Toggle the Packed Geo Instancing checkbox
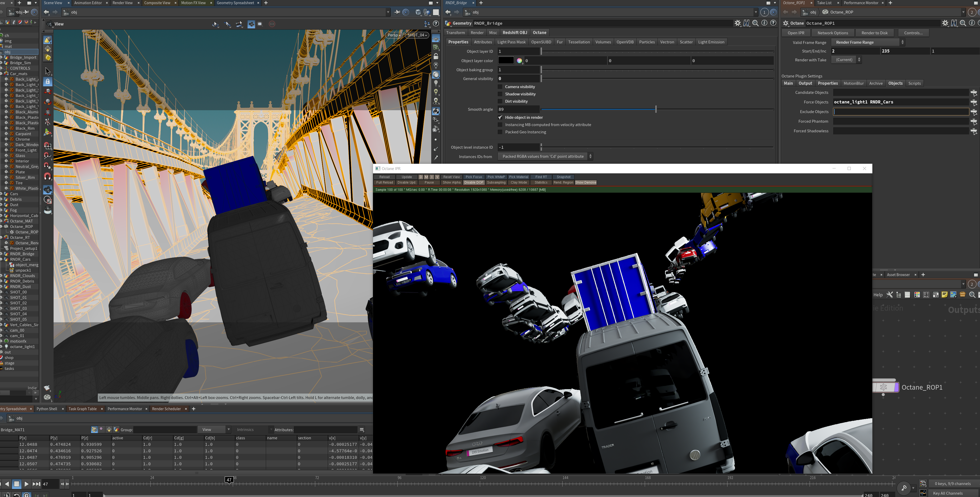980x497 pixels. tap(500, 132)
